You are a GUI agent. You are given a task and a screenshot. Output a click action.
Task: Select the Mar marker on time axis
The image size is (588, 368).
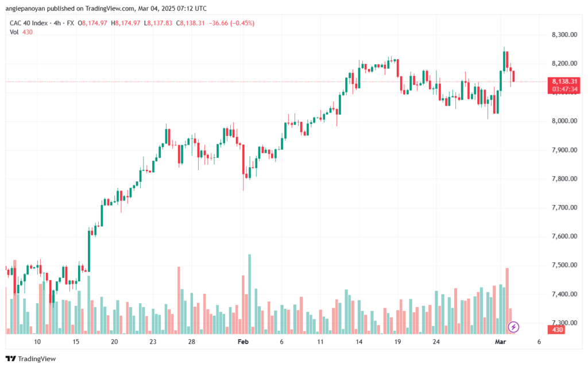click(500, 342)
